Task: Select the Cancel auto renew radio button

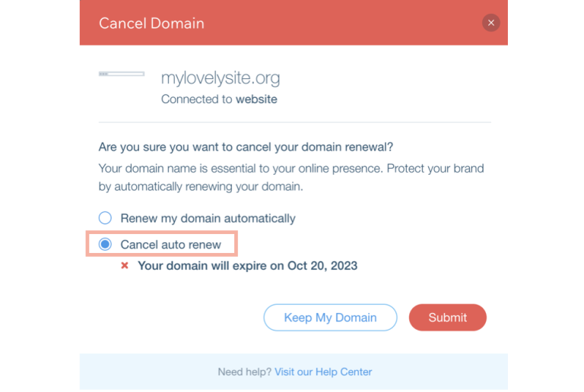Action: (106, 245)
